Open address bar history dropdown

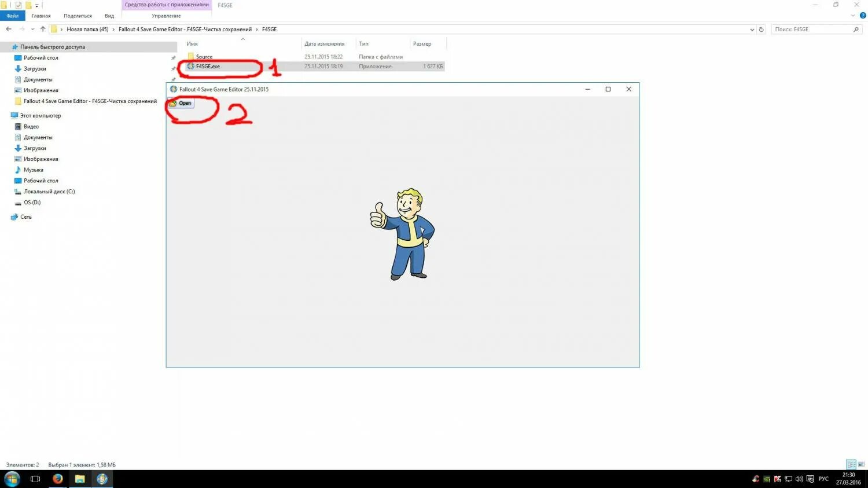point(752,30)
